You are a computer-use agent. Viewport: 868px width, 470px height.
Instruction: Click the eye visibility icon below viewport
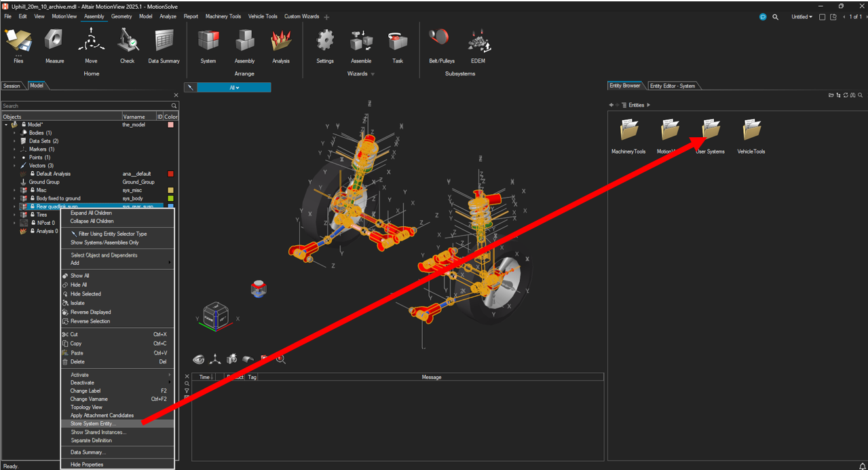click(x=199, y=359)
